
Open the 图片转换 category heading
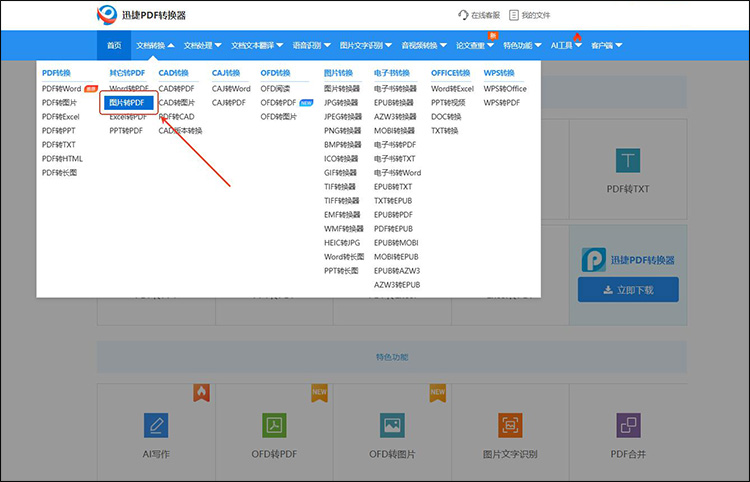(338, 73)
